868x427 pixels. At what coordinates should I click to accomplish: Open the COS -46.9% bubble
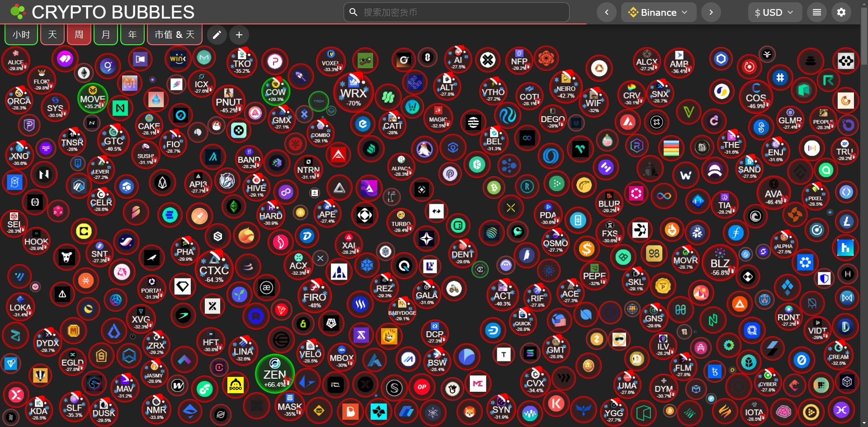tap(756, 96)
